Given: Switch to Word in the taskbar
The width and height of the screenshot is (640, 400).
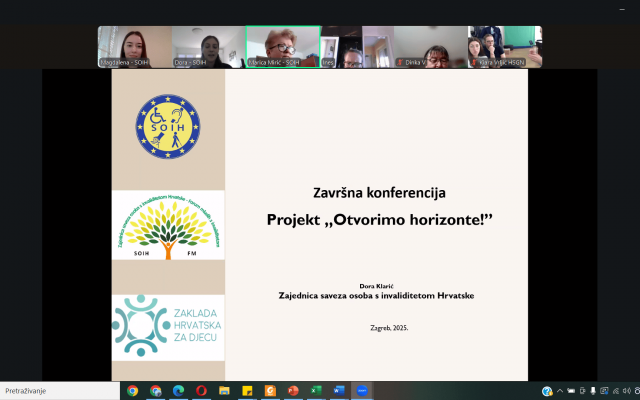Looking at the screenshot, I should pos(339,391).
